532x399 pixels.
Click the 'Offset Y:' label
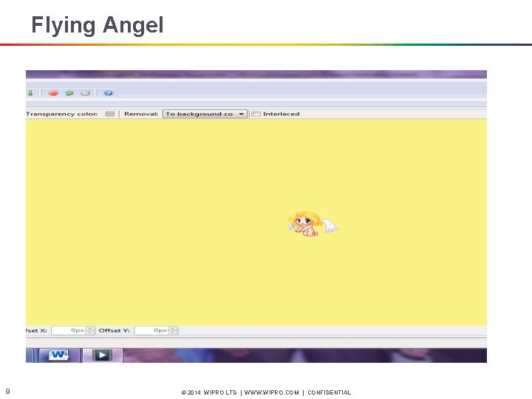coord(114,330)
